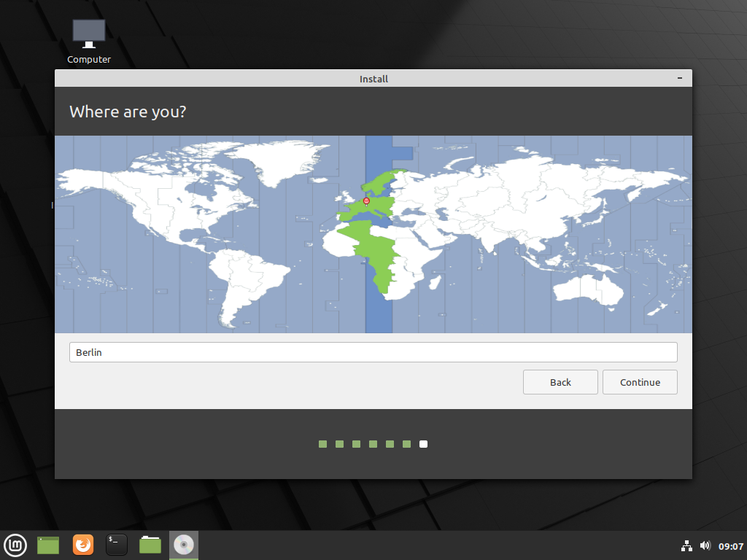Open the Terminal from the taskbar

pyautogui.click(x=117, y=545)
